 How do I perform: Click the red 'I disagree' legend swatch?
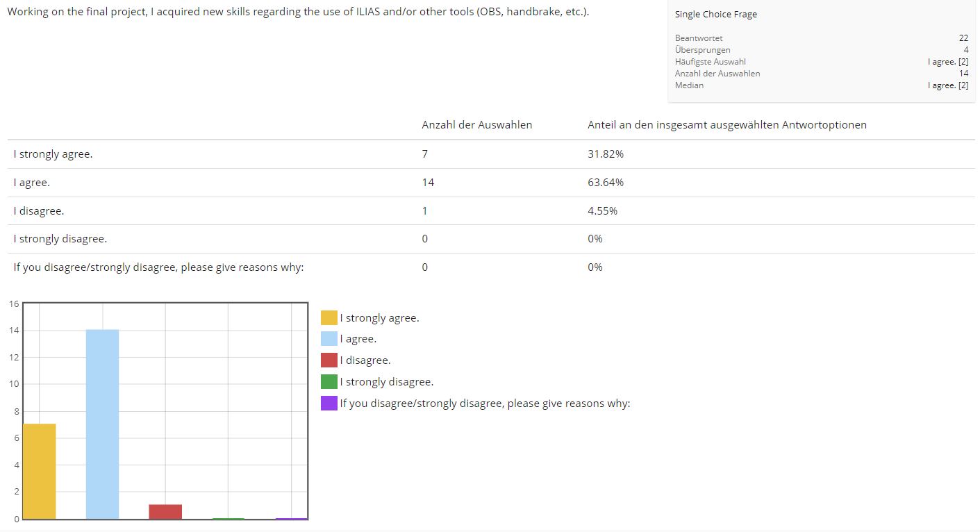[x=329, y=360]
